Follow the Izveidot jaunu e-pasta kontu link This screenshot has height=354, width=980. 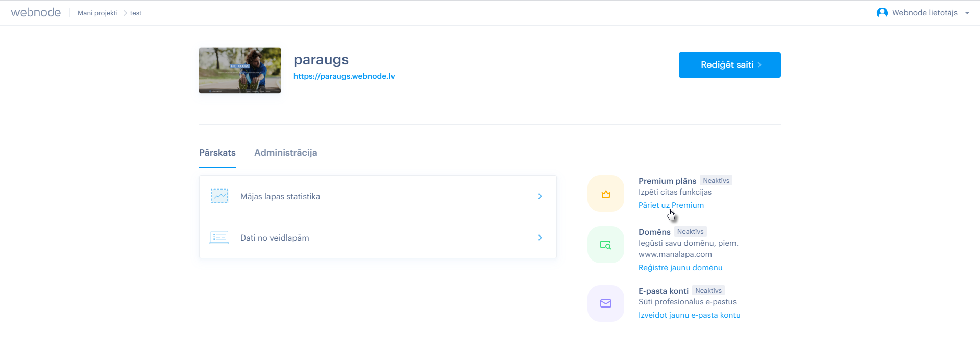click(690, 315)
